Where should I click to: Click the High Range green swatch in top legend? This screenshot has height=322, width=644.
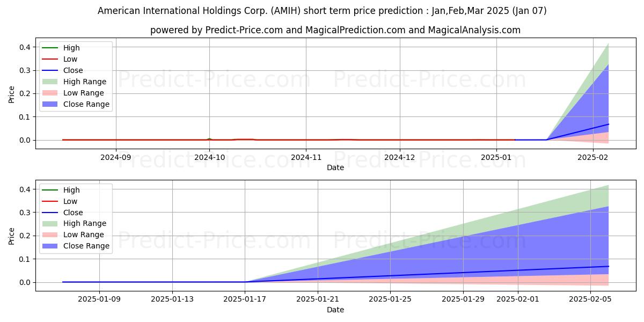(x=51, y=82)
